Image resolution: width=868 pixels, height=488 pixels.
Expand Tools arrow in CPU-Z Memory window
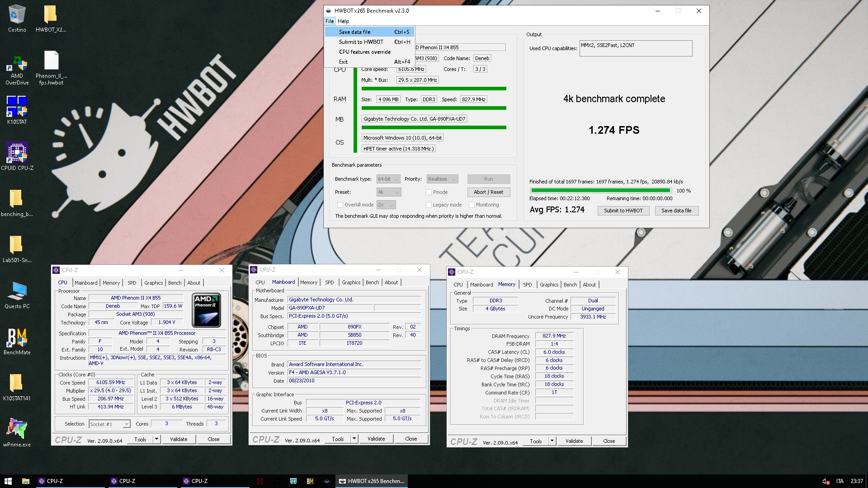point(552,441)
